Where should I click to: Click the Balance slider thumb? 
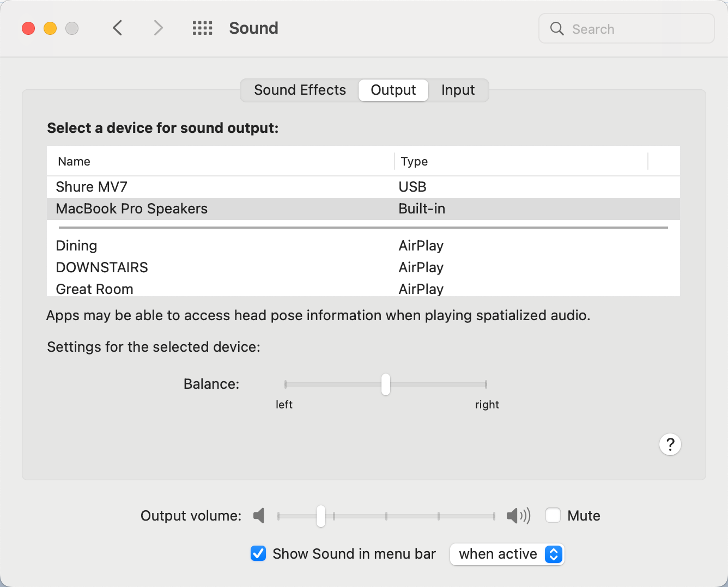[386, 384]
